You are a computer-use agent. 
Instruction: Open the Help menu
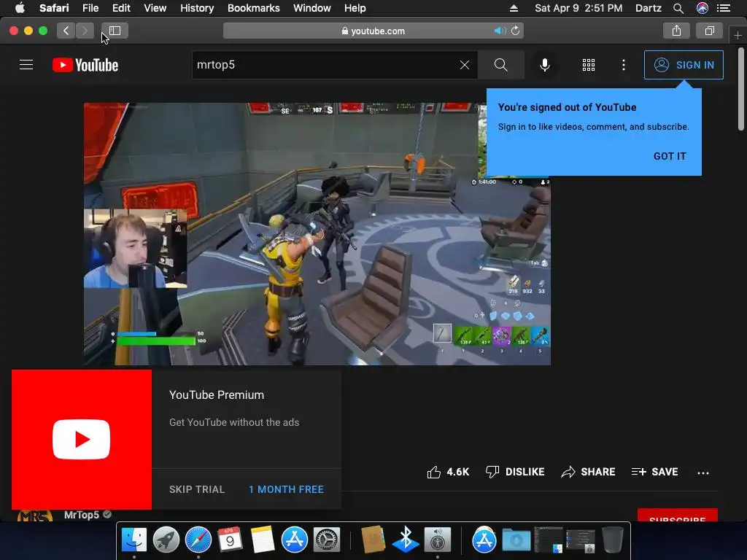pyautogui.click(x=355, y=8)
